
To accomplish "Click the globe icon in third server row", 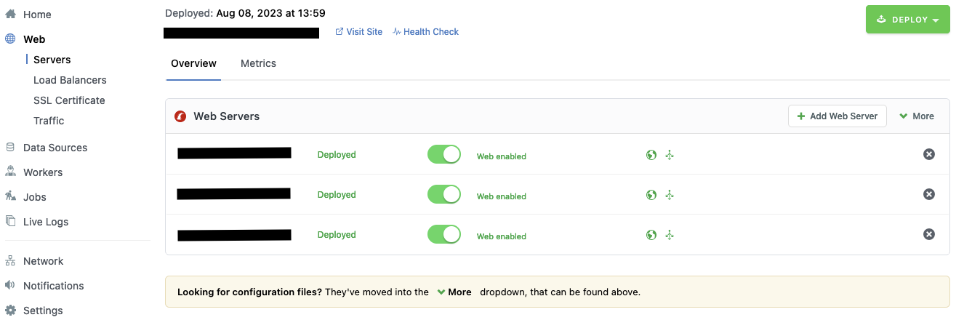I will 651,235.
